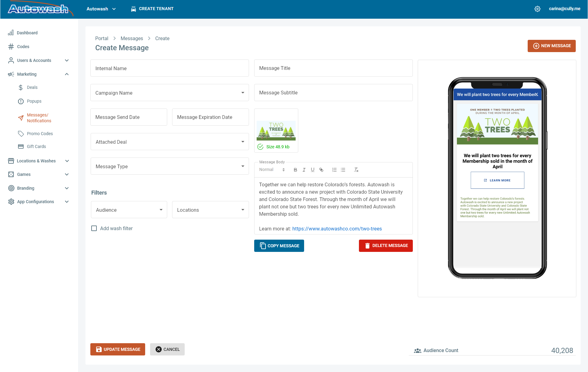Click the Gift Cards card icon
Image resolution: width=588 pixels, height=372 pixels.
[21, 146]
